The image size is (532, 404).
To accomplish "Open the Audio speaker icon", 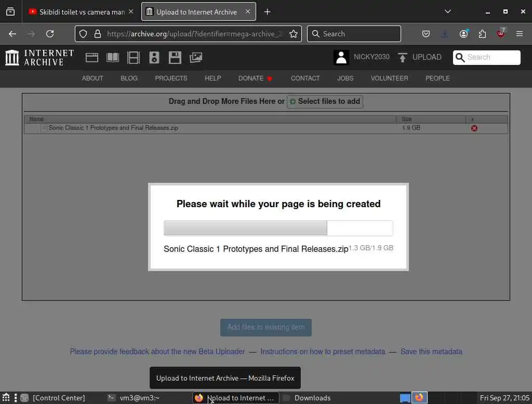I will pos(154,58).
